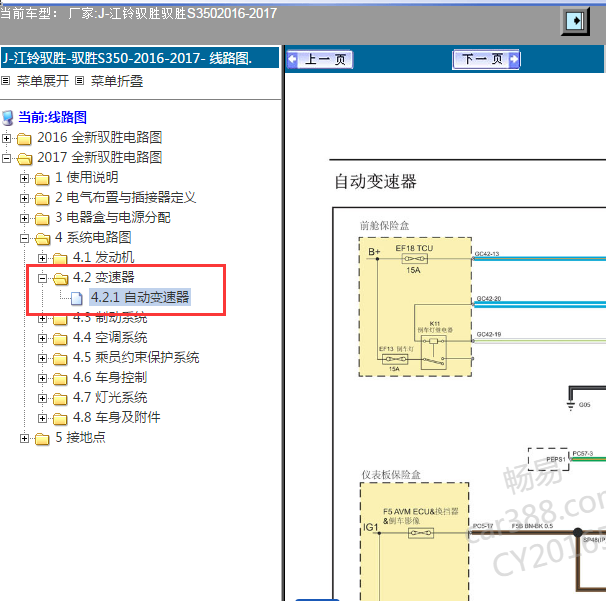This screenshot has width=606, height=601.
Task: Click open folder icon of 4 系统电路图
Action: (x=43, y=239)
